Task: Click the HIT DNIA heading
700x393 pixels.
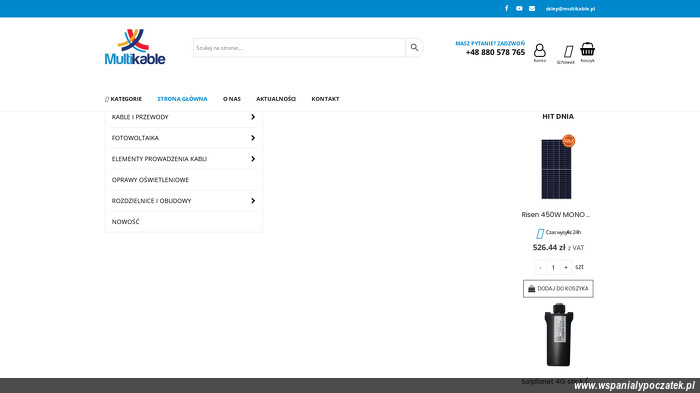Action: [558, 117]
